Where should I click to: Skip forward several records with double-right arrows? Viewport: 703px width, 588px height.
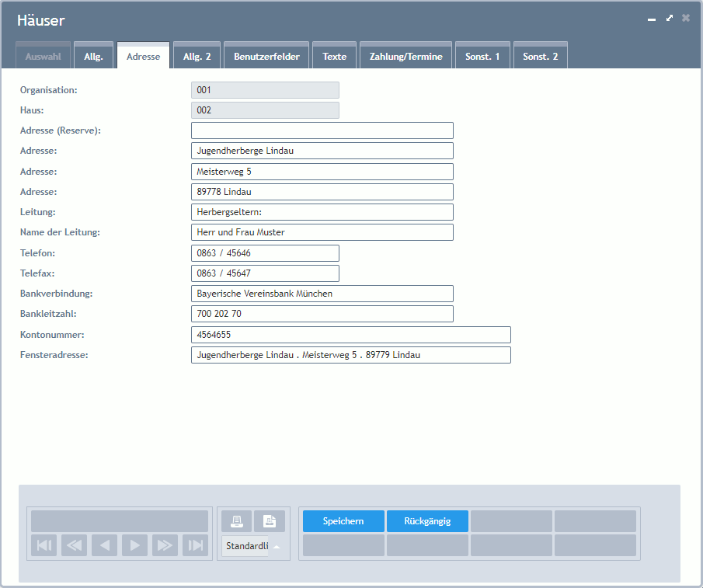[165, 545]
